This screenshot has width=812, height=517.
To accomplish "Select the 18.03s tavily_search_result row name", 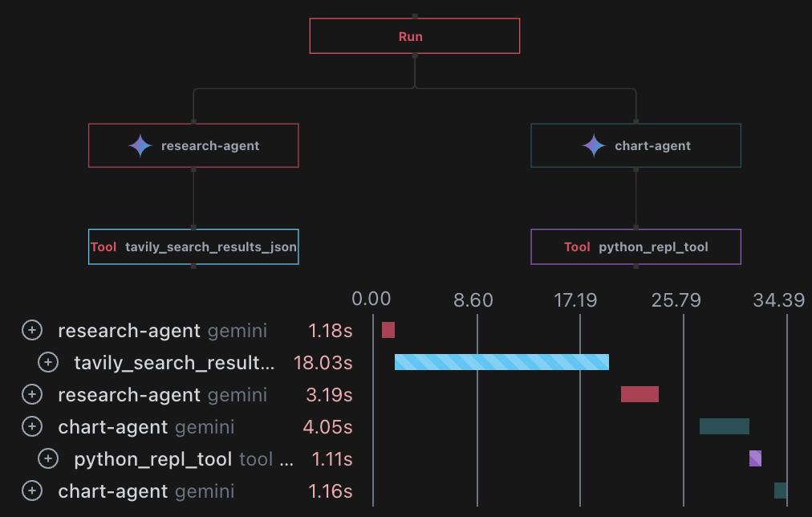I will [174, 363].
